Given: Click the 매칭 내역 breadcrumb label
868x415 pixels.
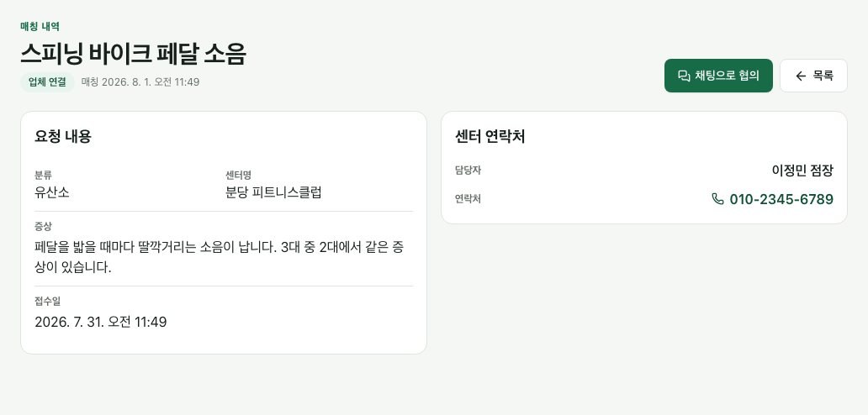Looking at the screenshot, I should coord(40,26).
